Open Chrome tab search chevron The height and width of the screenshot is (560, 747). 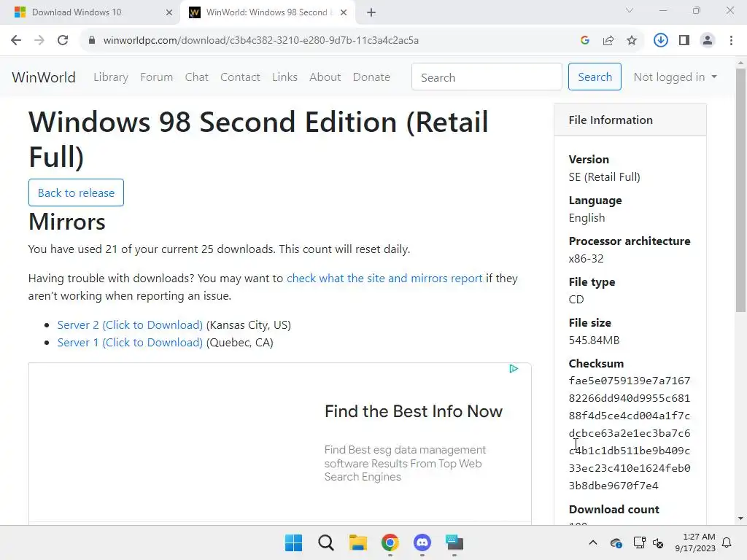pyautogui.click(x=630, y=10)
